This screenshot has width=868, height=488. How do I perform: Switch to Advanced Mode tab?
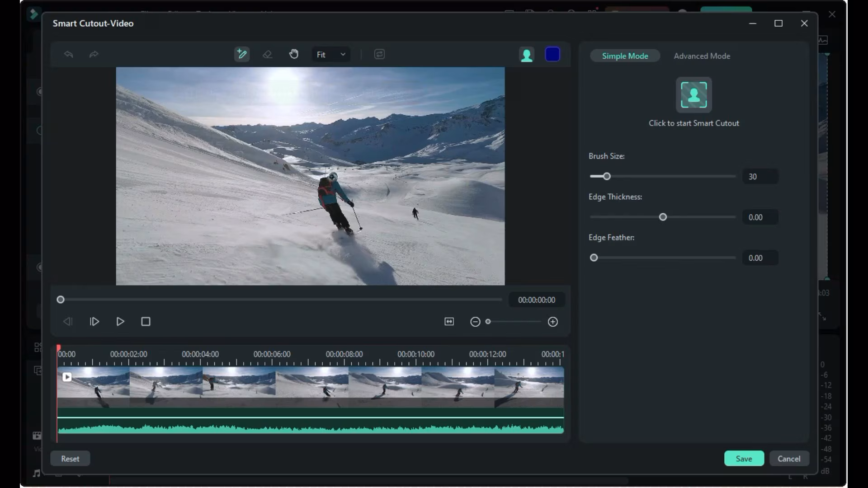[702, 56]
